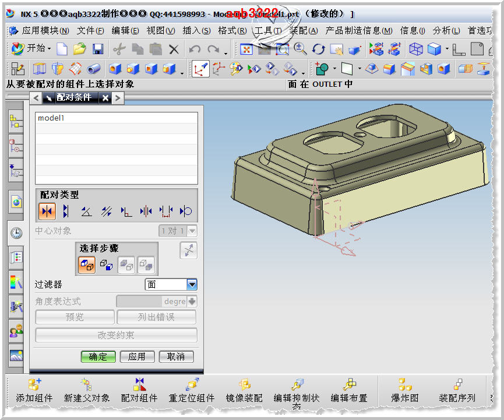
Task: Open the 视图 menu
Action: pos(161,31)
